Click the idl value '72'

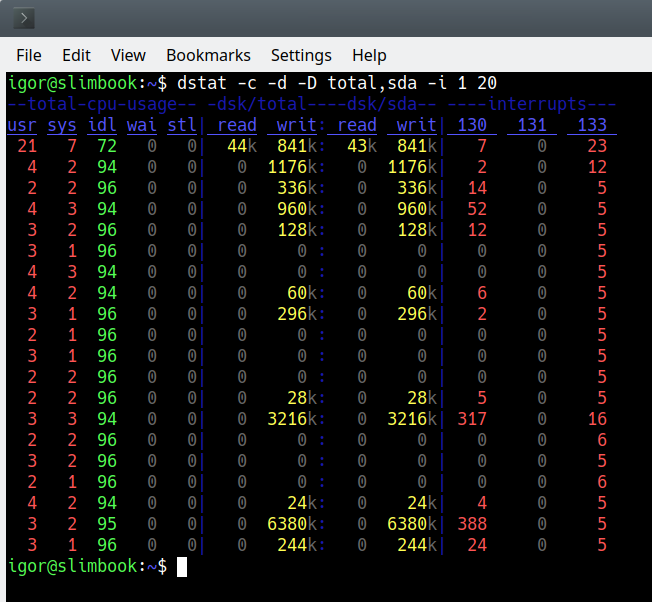click(107, 146)
